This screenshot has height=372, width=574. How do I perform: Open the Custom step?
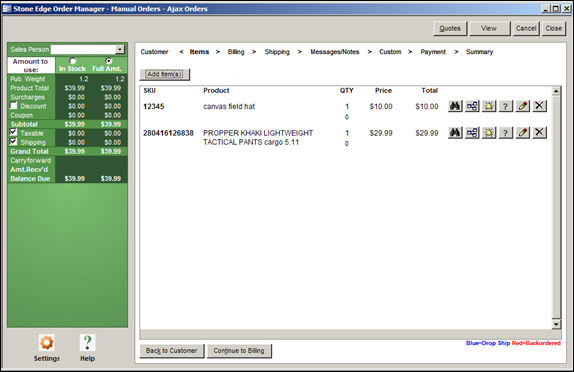(x=390, y=52)
